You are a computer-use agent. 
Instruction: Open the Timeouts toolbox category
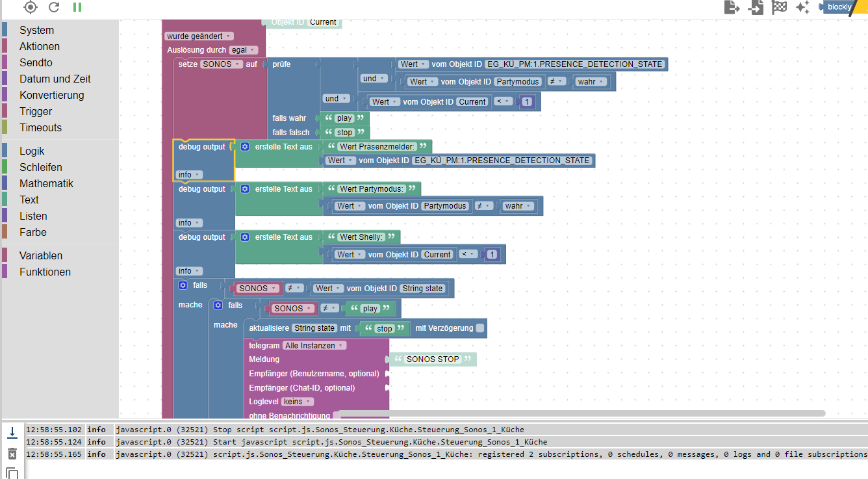(40, 127)
